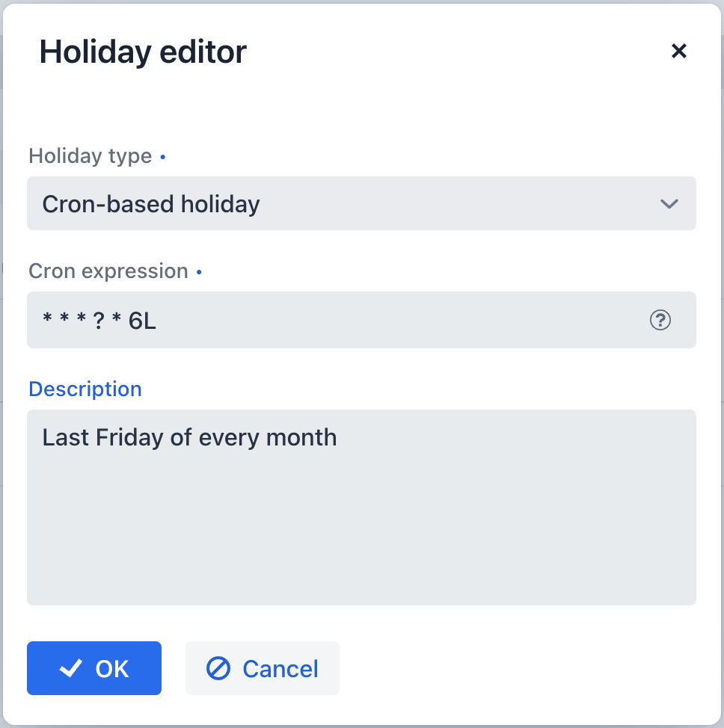Screen dimensions: 724x728
Task: Click the question mark icon beside the cron field
Action: tap(660, 320)
